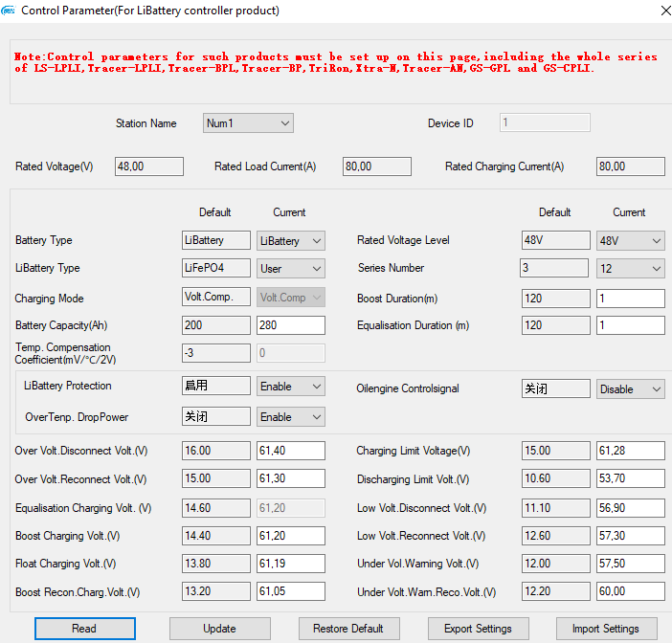The height and width of the screenshot is (643, 672).
Task: Expand the Series Number dropdown
Action: click(x=630, y=269)
